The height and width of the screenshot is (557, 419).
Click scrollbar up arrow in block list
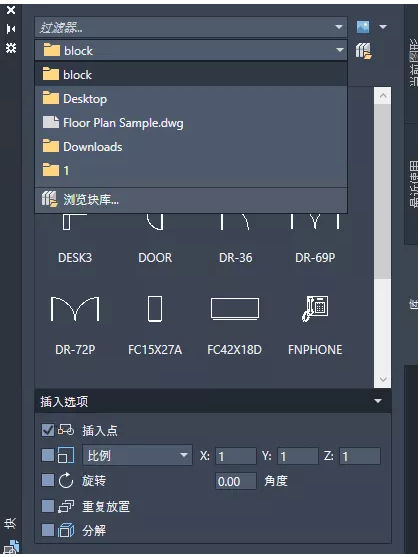point(383,96)
